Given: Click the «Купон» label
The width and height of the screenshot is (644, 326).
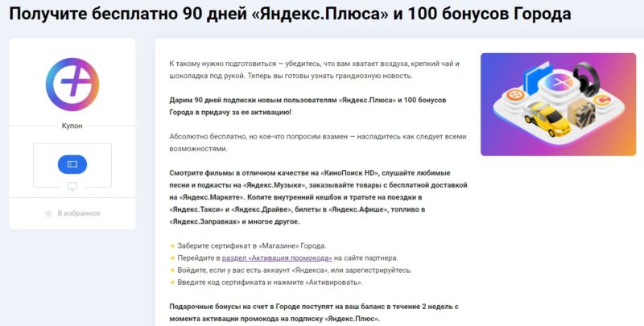Looking at the screenshot, I should click(x=72, y=126).
